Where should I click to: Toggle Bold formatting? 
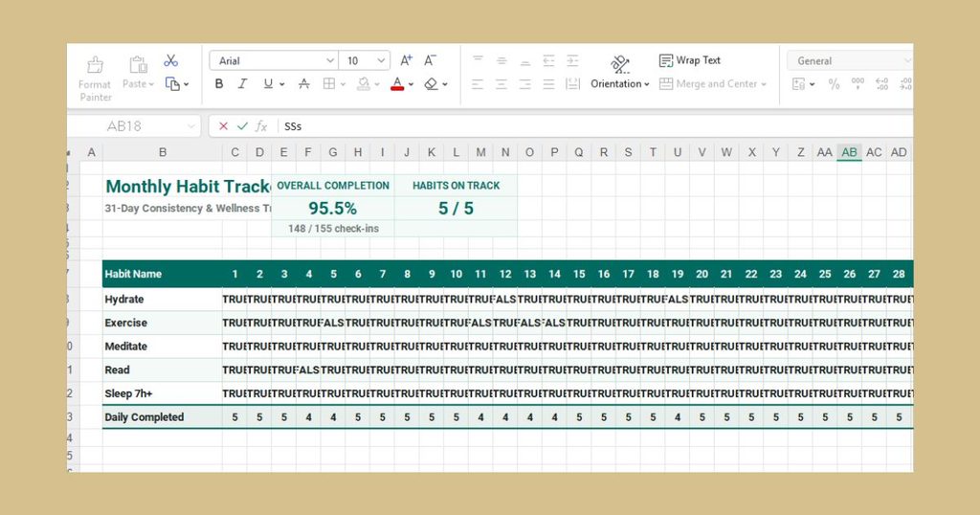click(x=219, y=83)
